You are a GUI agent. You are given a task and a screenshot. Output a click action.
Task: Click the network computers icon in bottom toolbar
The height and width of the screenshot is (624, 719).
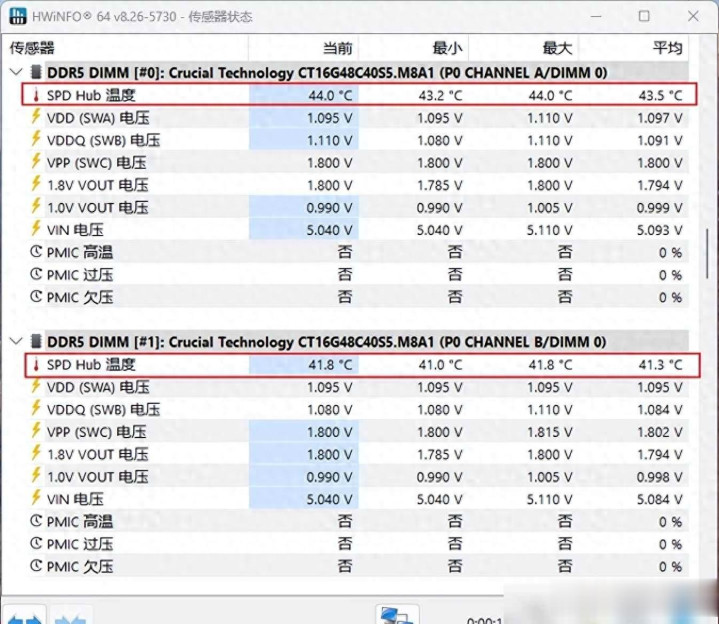tap(397, 616)
